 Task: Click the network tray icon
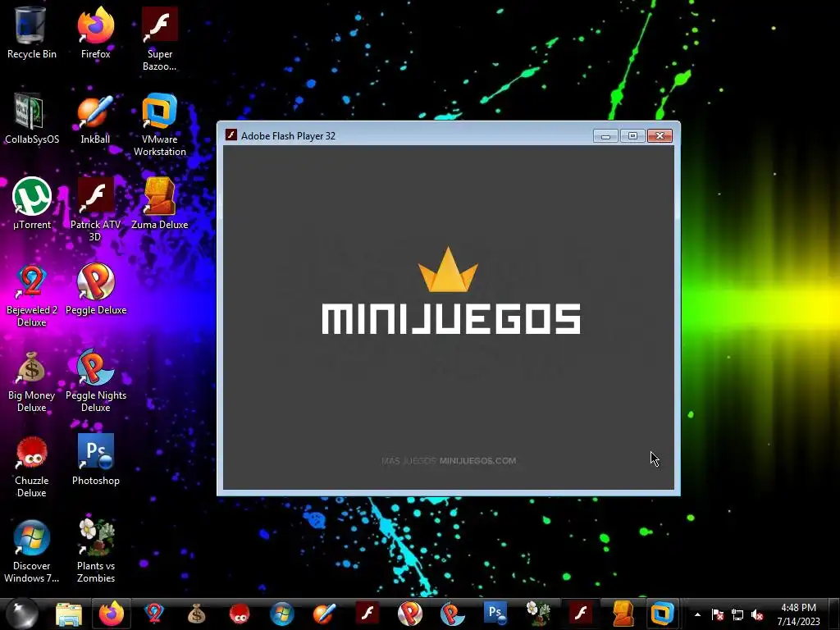737,614
